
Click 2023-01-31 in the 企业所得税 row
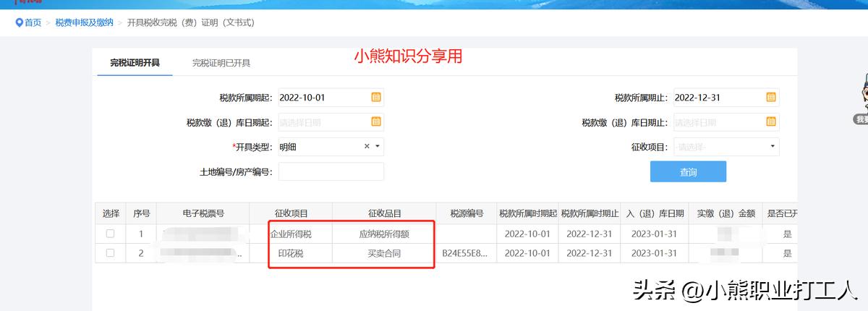pos(655,234)
